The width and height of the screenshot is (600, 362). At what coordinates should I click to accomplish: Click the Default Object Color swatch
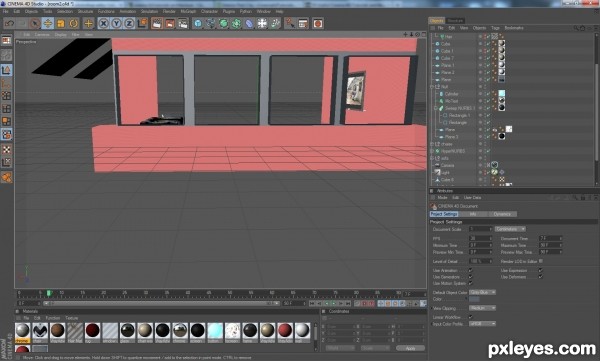click(474, 300)
